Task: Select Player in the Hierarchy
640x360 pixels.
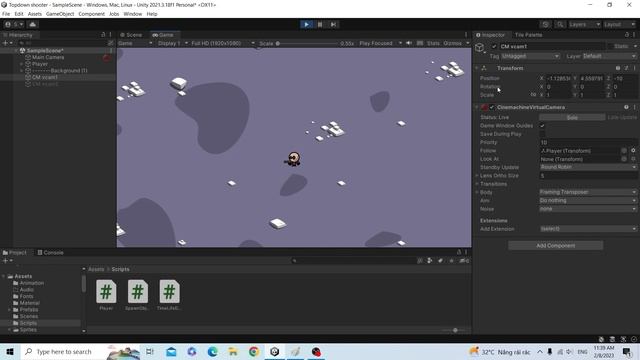Action: pos(40,64)
